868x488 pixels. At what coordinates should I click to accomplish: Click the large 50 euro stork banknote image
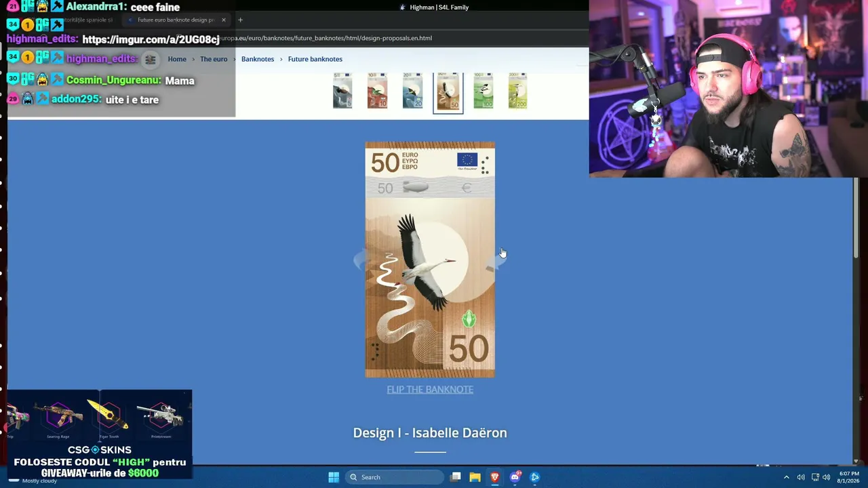[430, 260]
